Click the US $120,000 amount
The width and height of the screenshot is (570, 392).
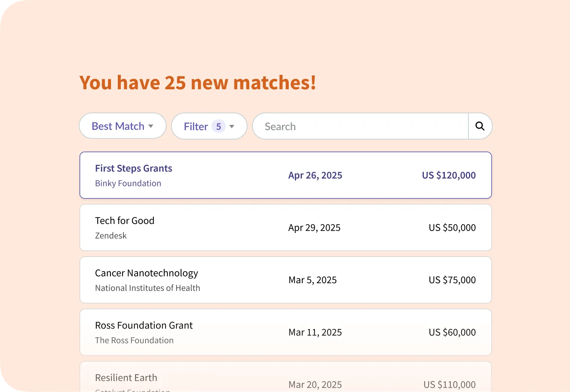pos(449,175)
